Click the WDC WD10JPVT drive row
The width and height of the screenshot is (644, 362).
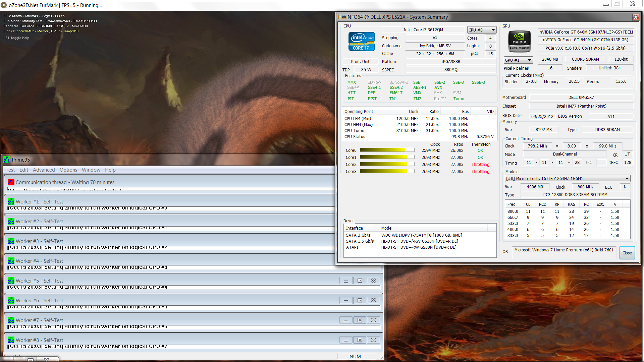coord(419,235)
